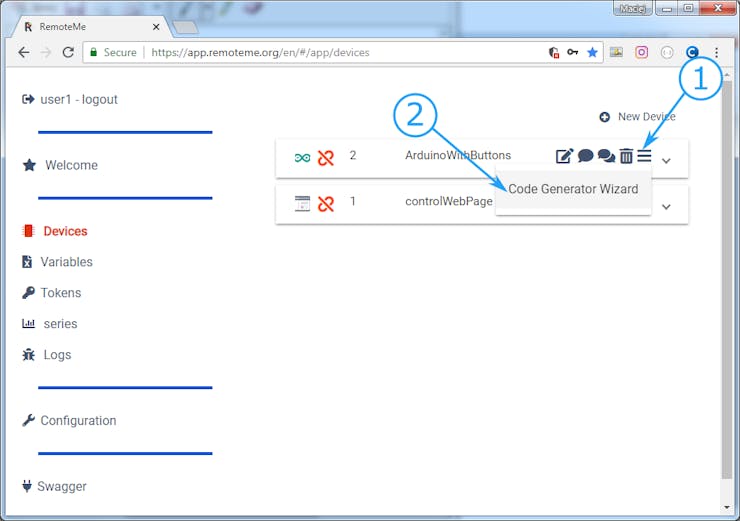The width and height of the screenshot is (740, 521).
Task: Click the green Secure lock indicator
Action: tap(114, 52)
